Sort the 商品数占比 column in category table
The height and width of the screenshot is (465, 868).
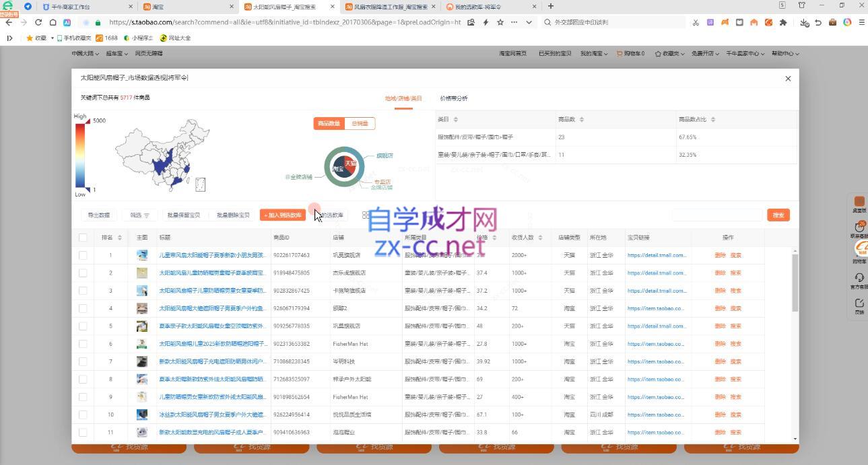(x=713, y=119)
